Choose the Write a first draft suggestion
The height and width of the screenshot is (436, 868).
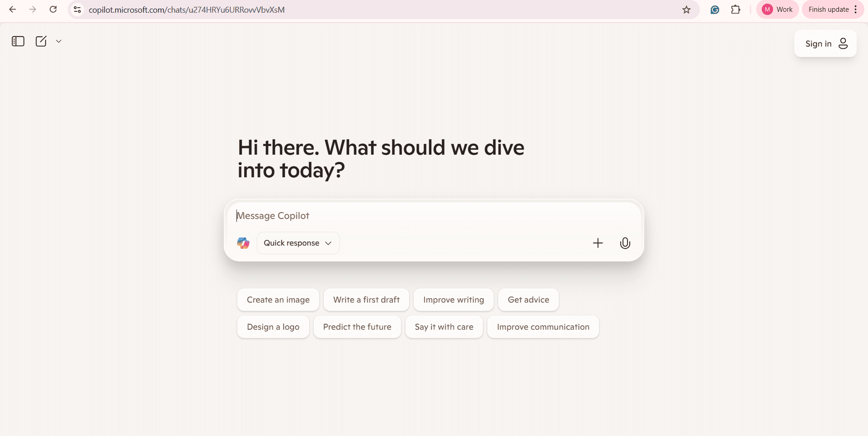tap(366, 300)
